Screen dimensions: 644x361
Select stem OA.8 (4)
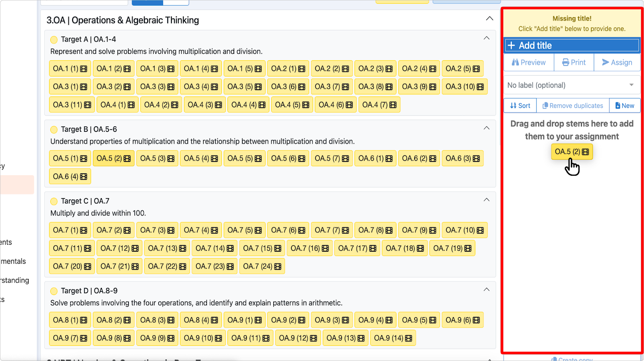[x=201, y=320]
